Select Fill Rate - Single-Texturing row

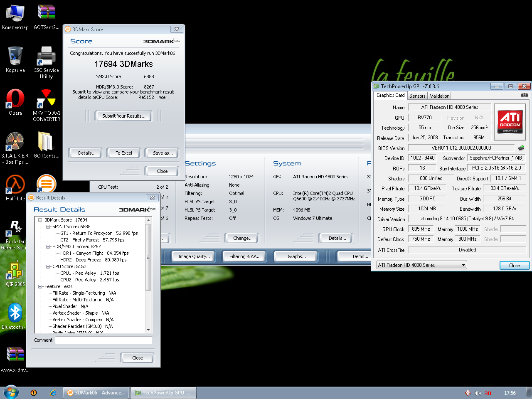84,293
